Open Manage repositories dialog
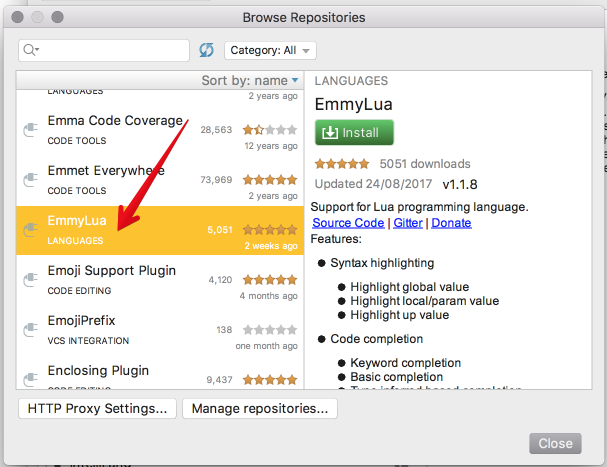Image resolution: width=607 pixels, height=467 pixels. [x=260, y=409]
